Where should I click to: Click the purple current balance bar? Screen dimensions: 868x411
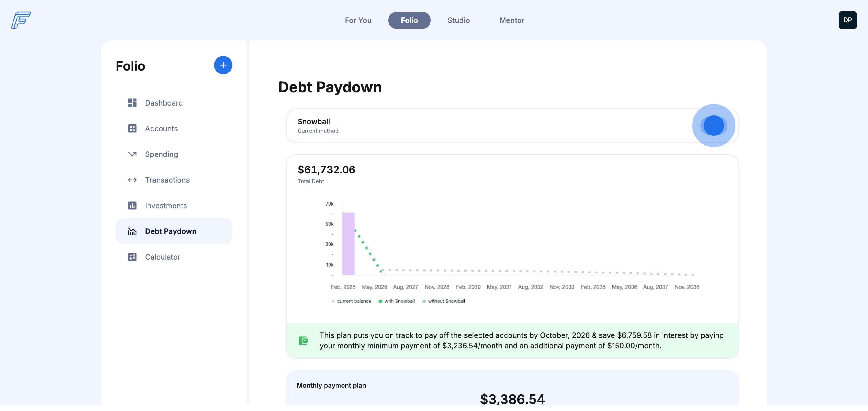point(348,244)
